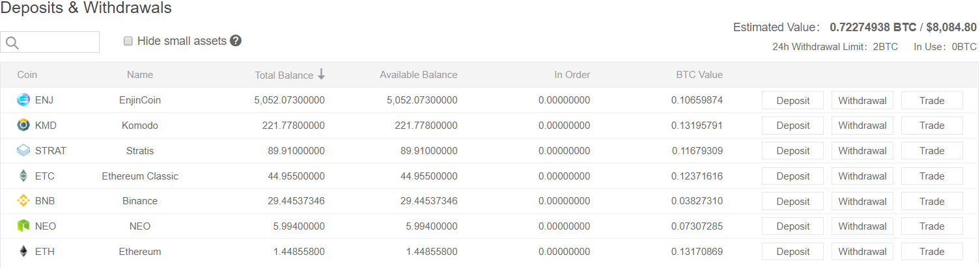Click the ETH Ethereum coin icon
Image resolution: width=980 pixels, height=268 pixels.
[x=23, y=251]
